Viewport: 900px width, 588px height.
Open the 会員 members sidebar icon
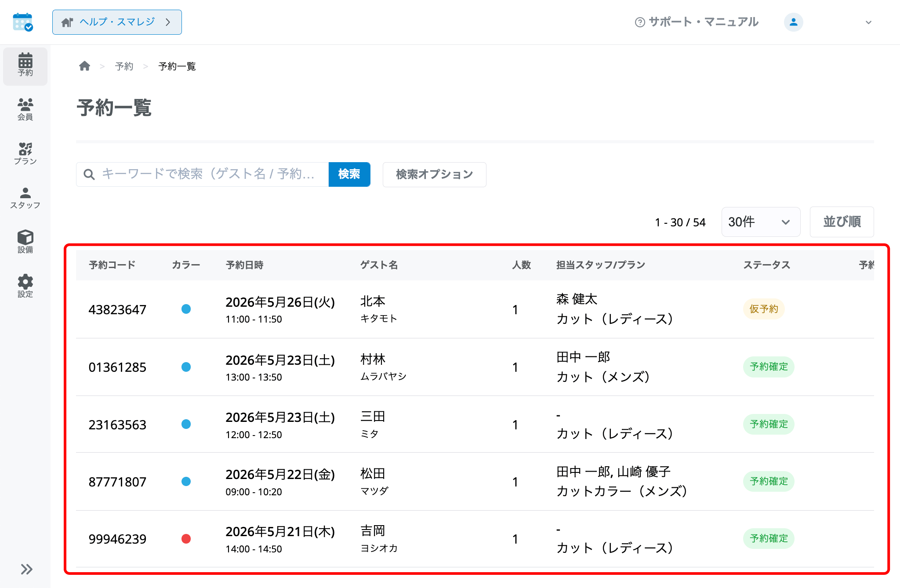tap(25, 109)
